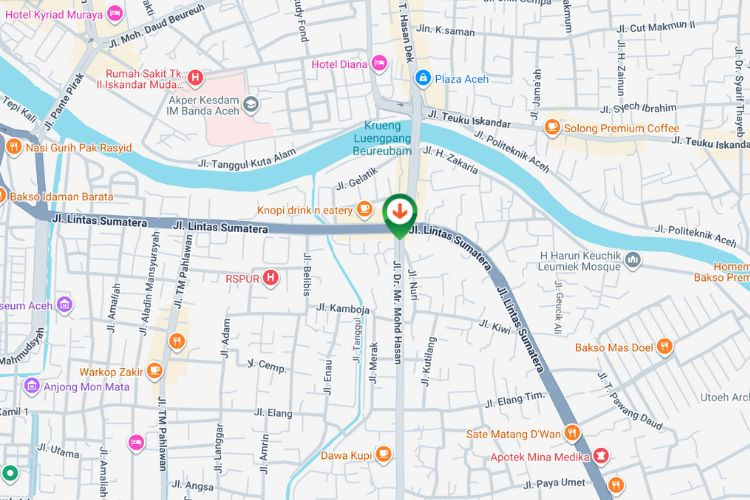Select the Jl. Dr. Mr. Mohd Hasan road label
Screen dimensions: 750x500
coord(398,312)
